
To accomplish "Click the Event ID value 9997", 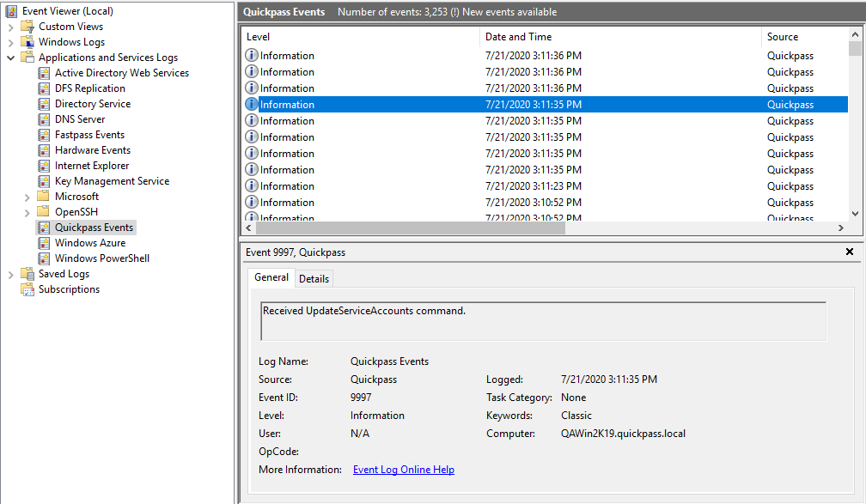I will 361,398.
